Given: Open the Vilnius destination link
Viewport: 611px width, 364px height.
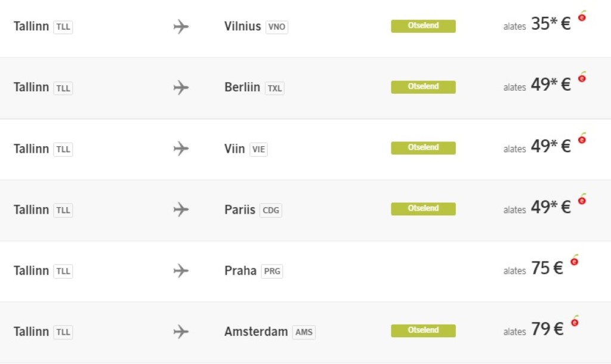Looking at the screenshot, I should coord(242,26).
